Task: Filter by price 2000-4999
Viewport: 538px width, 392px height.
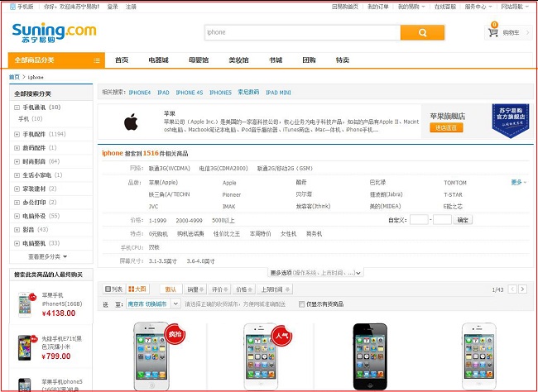Action: click(x=189, y=221)
